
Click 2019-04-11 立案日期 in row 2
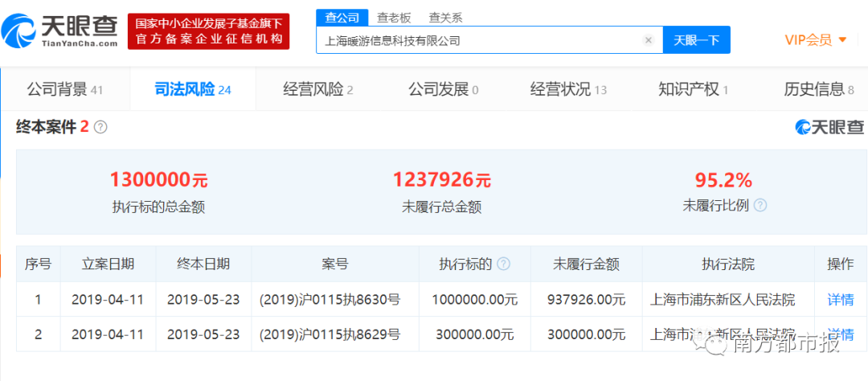coord(108,334)
